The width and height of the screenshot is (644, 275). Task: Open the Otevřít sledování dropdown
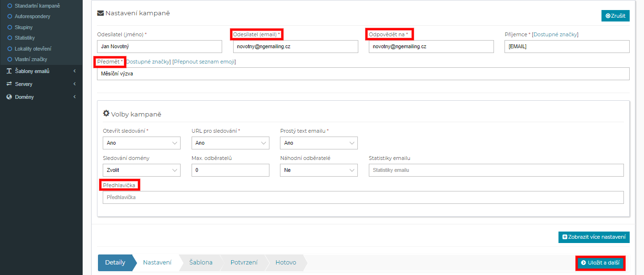click(141, 143)
